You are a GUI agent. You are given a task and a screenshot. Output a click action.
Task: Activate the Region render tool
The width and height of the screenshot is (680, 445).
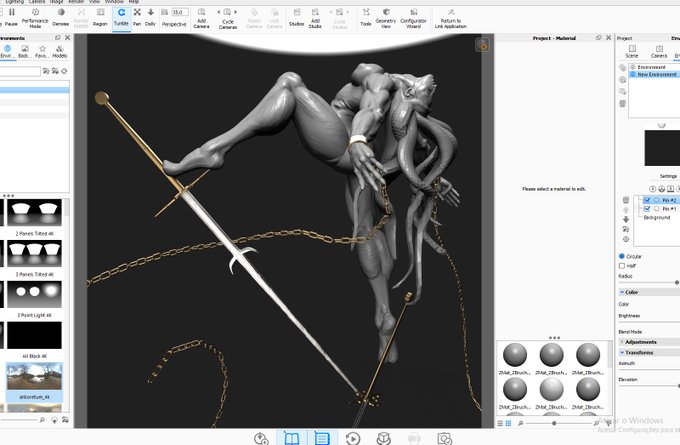coord(100,17)
